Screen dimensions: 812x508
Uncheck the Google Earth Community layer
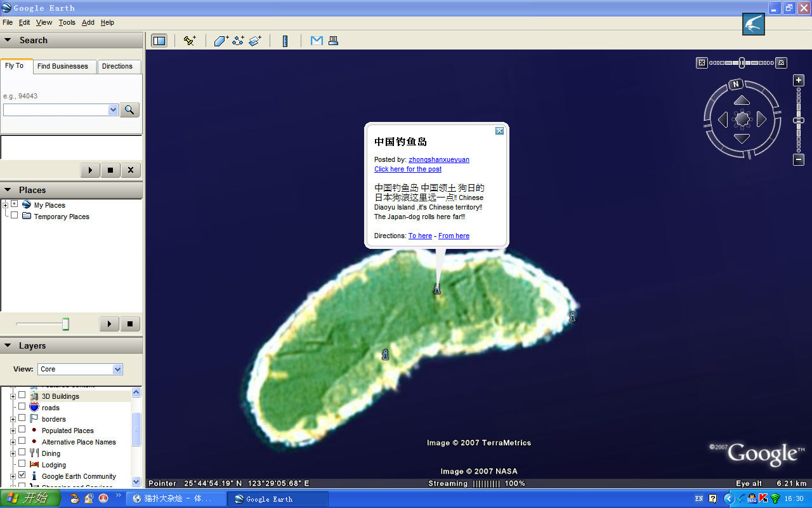pos(22,475)
